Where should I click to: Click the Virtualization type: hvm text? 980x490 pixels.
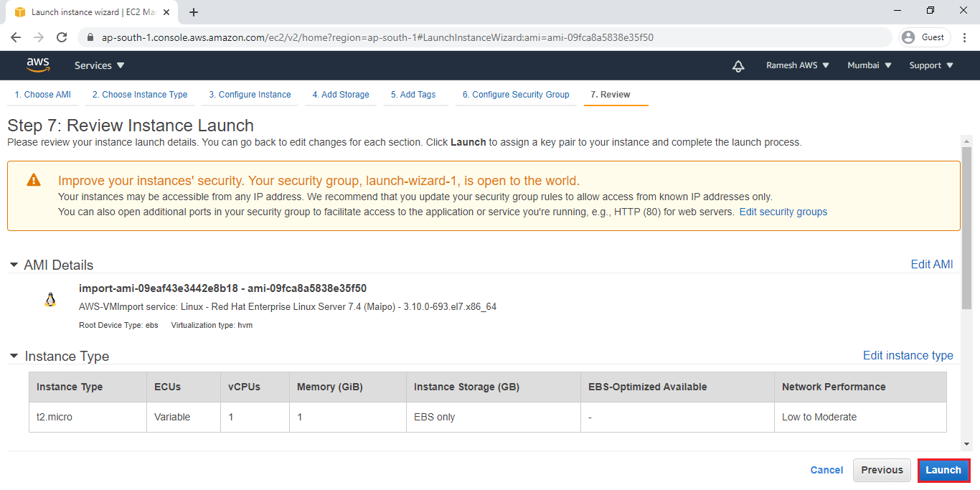(x=212, y=326)
